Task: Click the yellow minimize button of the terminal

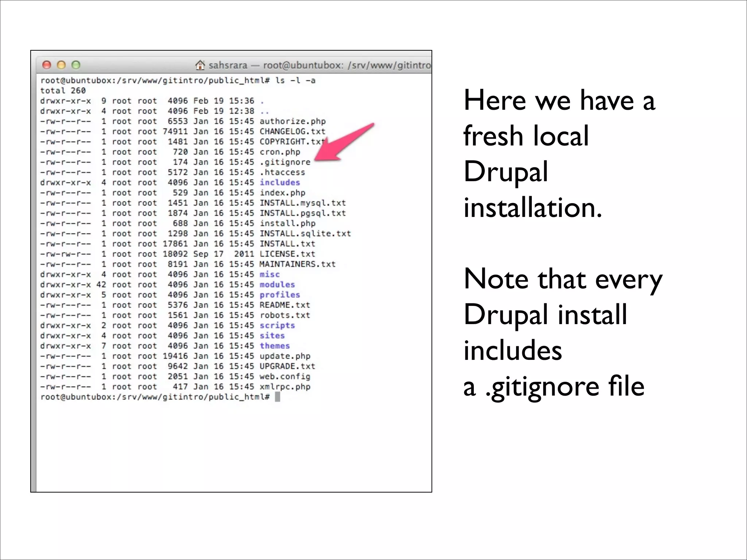Action: tap(61, 65)
